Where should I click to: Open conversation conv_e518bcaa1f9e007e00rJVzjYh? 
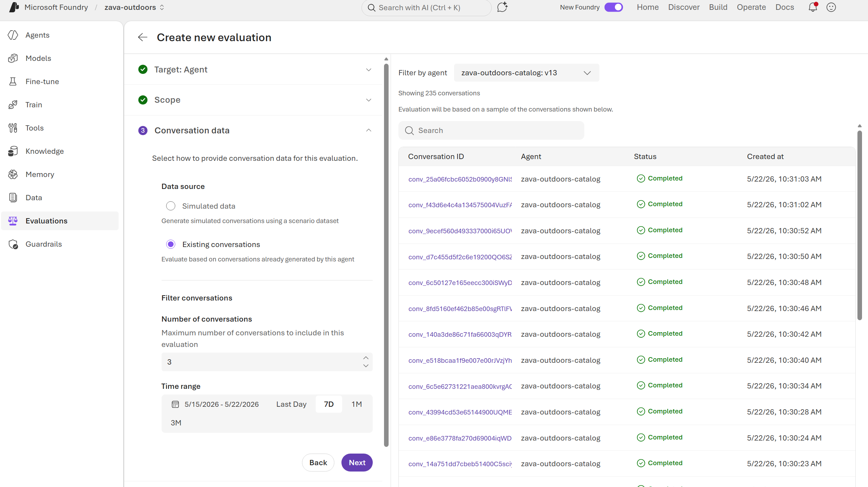(460, 360)
